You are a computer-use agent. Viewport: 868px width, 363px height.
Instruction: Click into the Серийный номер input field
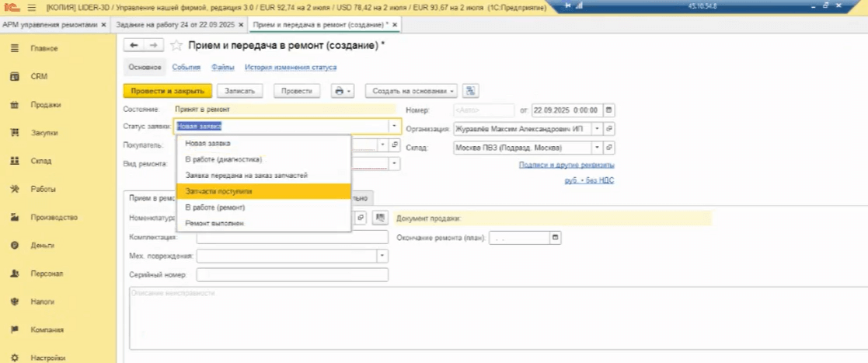pos(292,274)
